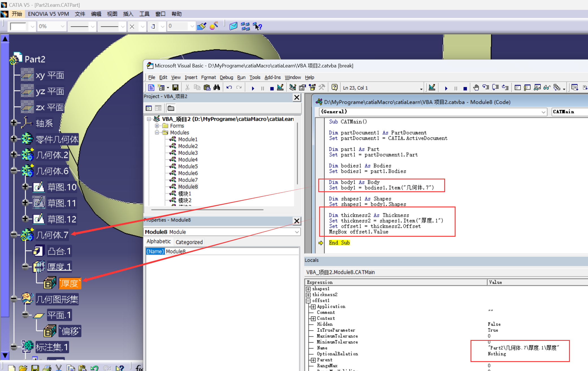Screen dimensions: 588x371
Task: Select the 偏移 parameter in tree
Action: 70,331
